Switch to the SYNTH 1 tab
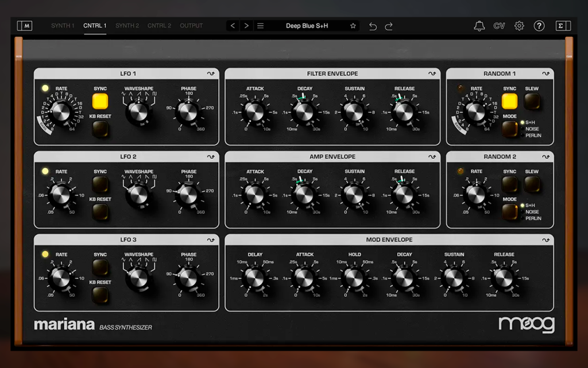 click(63, 25)
